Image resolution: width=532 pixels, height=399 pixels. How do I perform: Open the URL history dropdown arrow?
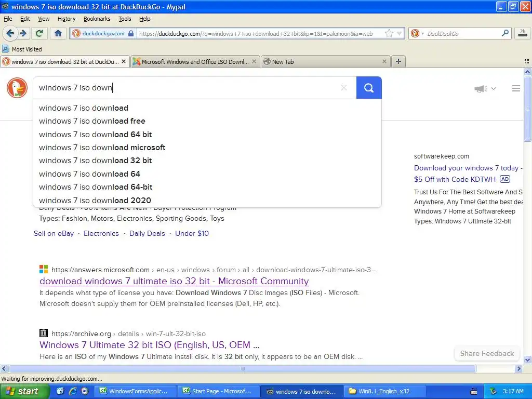[x=400, y=33]
